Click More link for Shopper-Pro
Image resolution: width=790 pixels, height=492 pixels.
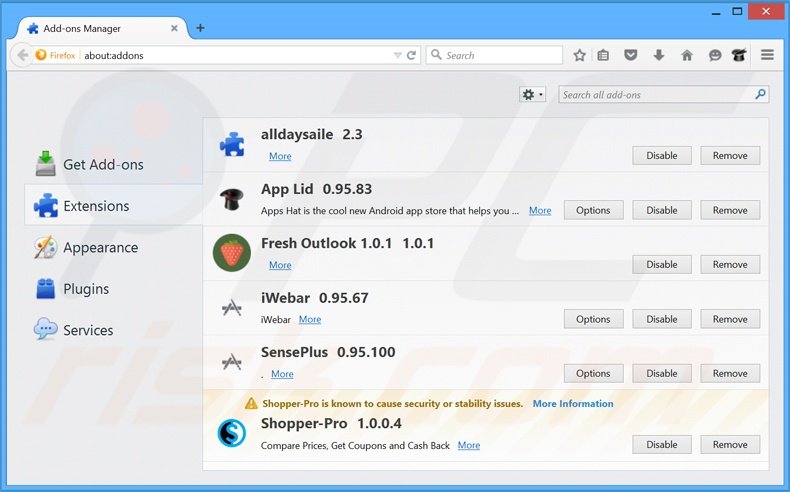tap(469, 445)
